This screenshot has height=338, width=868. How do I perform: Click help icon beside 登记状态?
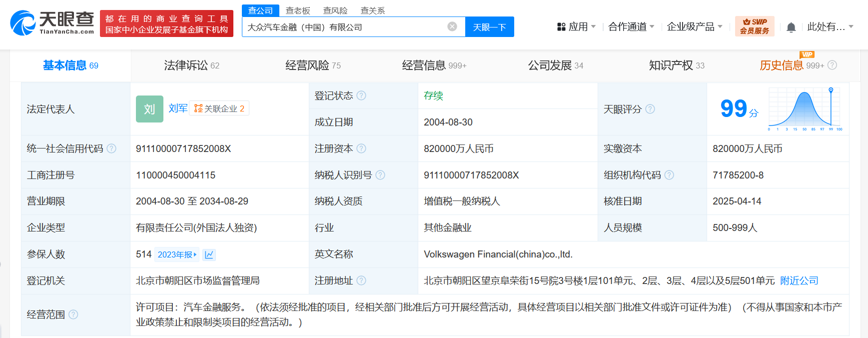[x=361, y=95]
